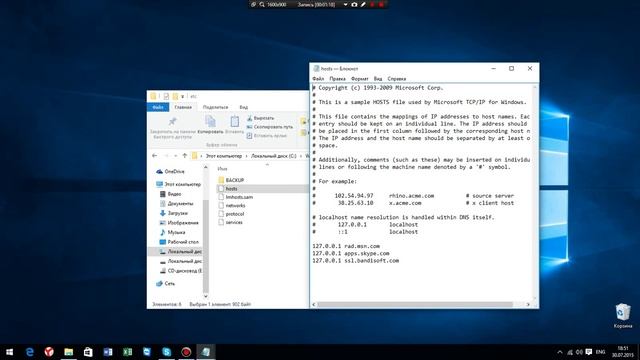
Task: Switch to the Вид ribbon tab in Explorer
Action: click(x=243, y=107)
